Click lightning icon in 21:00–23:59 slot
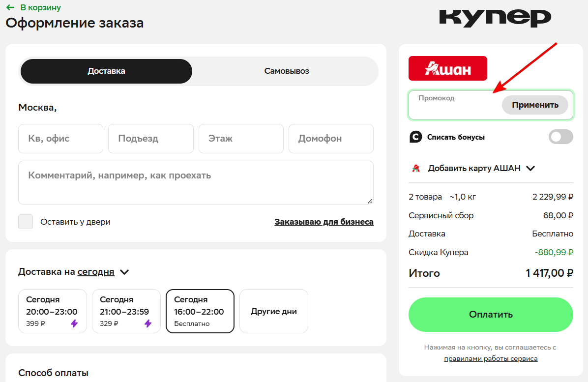The image size is (588, 382). 147,323
